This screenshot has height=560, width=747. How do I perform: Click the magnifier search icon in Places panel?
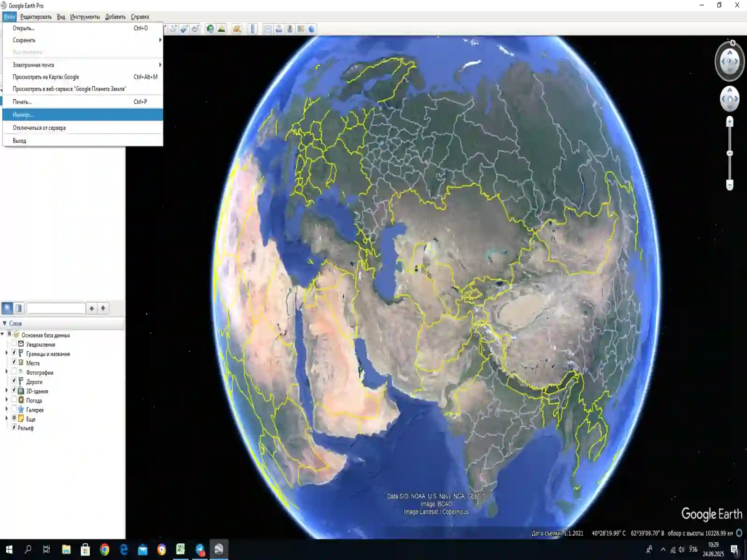[x=7, y=308]
